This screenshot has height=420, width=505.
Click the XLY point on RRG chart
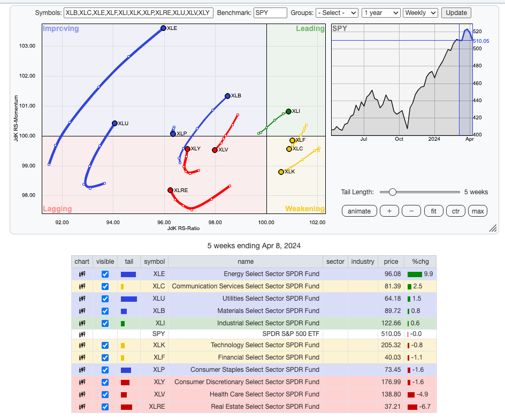pyautogui.click(x=187, y=149)
